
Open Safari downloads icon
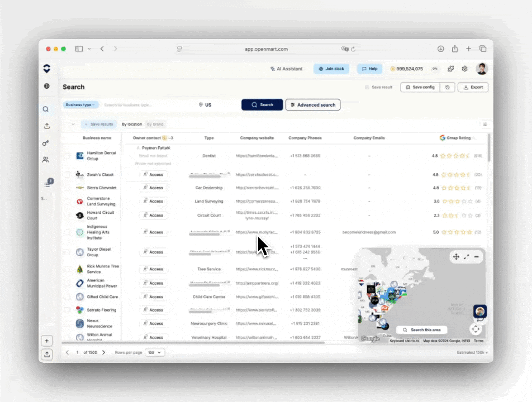tap(440, 49)
